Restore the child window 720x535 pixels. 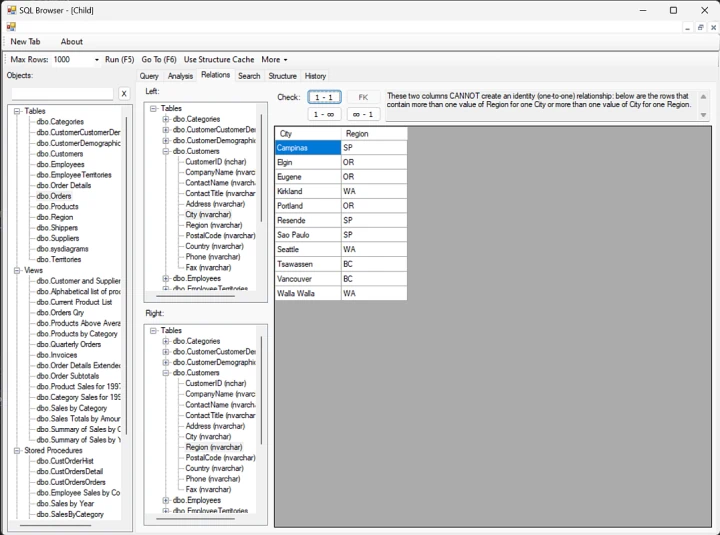pyautogui.click(x=700, y=28)
